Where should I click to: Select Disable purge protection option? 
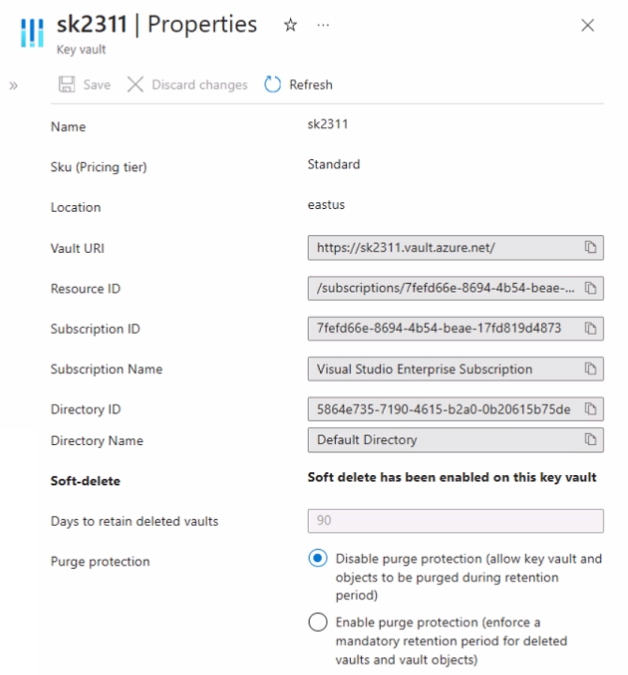pos(318,558)
